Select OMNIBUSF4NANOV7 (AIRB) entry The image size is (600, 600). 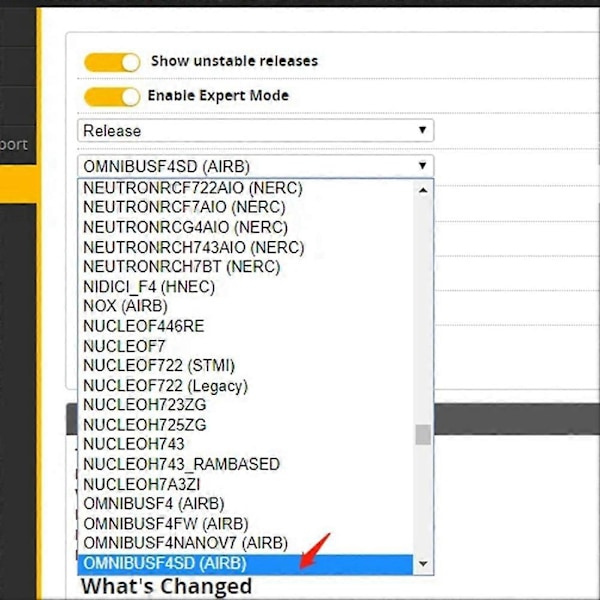coord(245,543)
